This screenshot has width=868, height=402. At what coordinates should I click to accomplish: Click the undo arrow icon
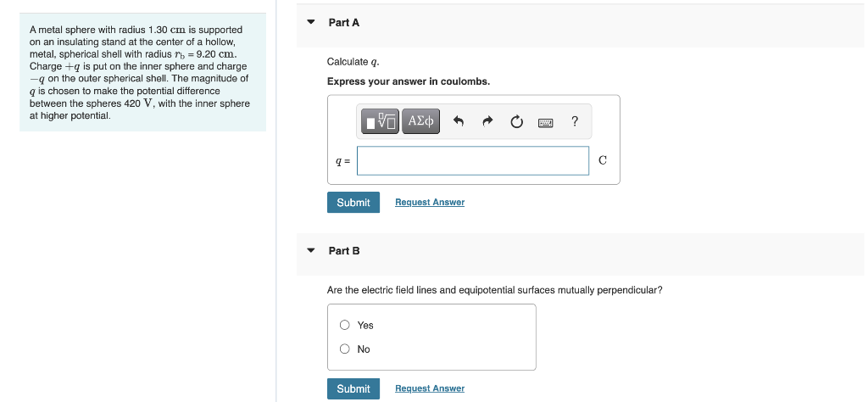[459, 122]
